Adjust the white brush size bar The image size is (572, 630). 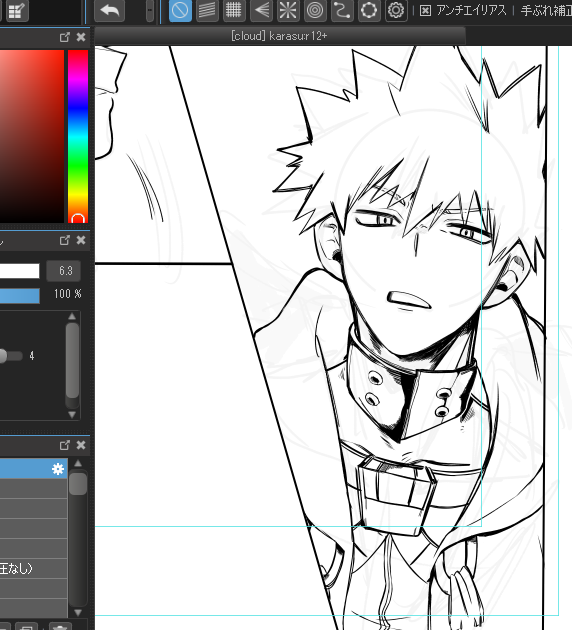tap(20, 271)
